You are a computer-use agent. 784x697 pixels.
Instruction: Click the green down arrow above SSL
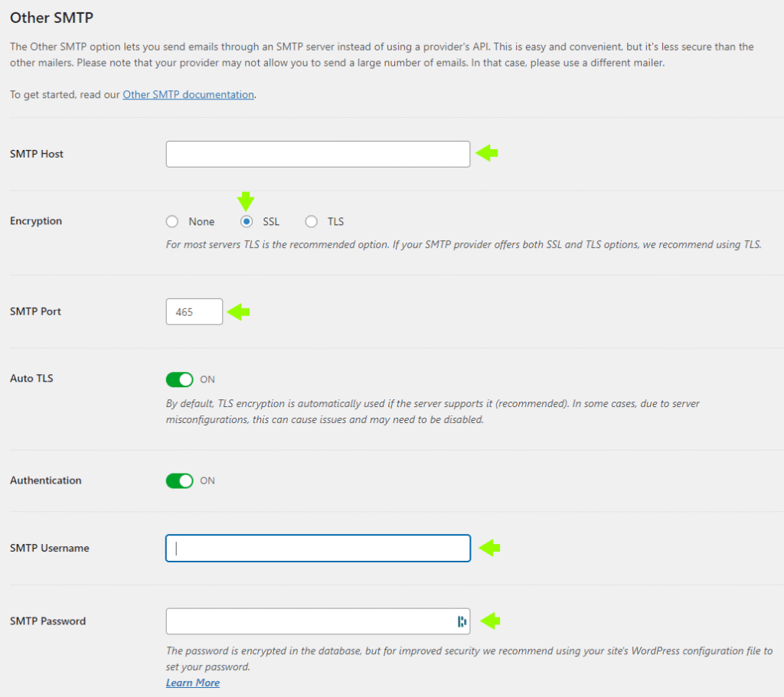tap(246, 201)
